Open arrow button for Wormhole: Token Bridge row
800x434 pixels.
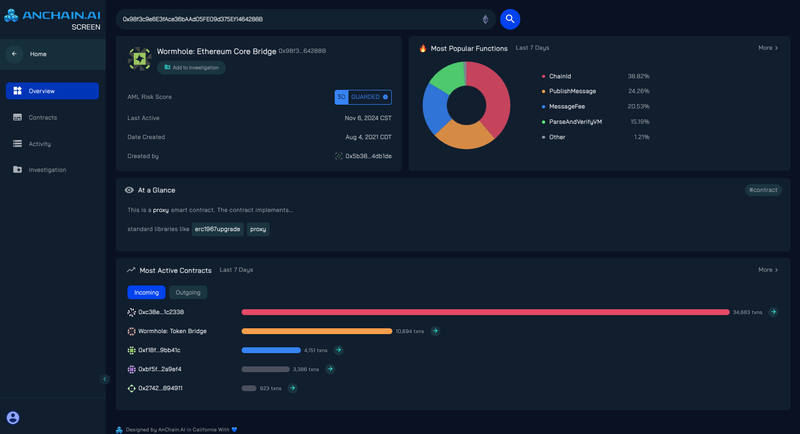[x=435, y=331]
